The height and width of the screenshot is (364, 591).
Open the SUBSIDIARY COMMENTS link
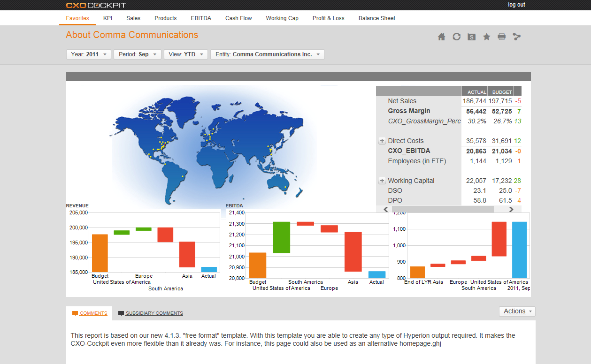pos(154,313)
